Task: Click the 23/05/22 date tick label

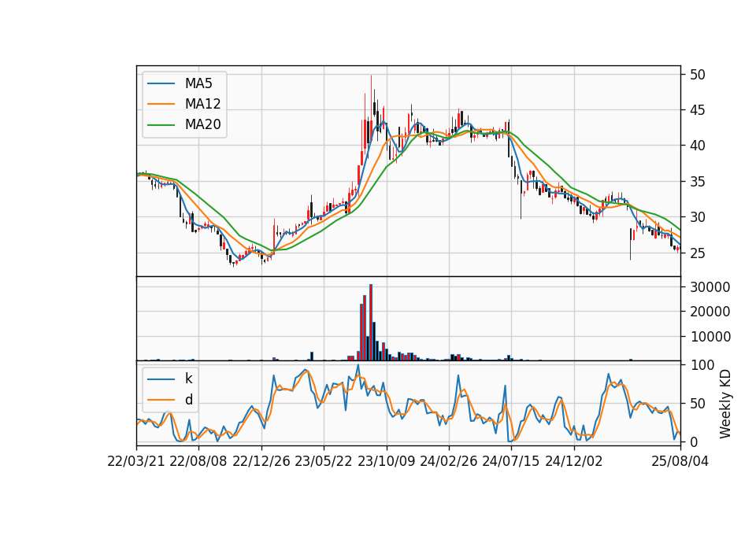Action: click(324, 461)
